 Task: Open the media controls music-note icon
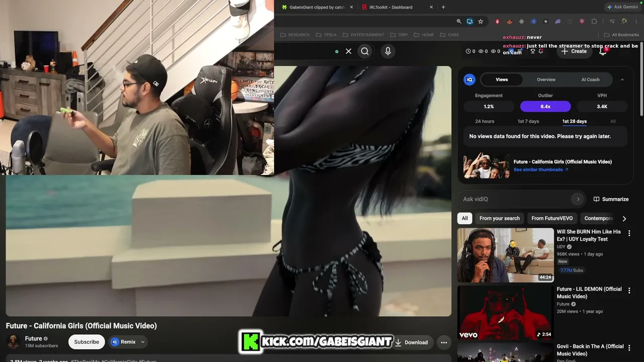pos(612,22)
